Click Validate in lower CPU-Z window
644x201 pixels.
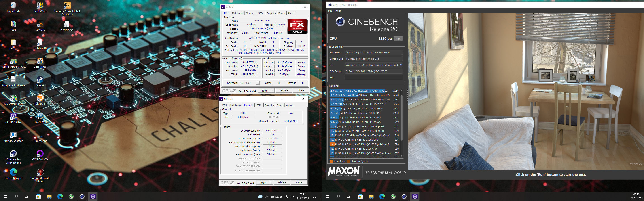pos(282,182)
